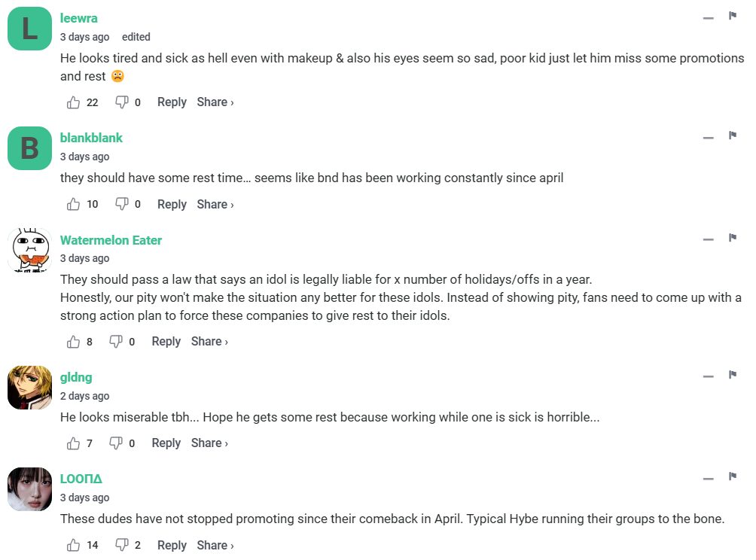The image size is (756, 560).
Task: Collapse blankblank's comment with minus icon
Action: click(708, 138)
